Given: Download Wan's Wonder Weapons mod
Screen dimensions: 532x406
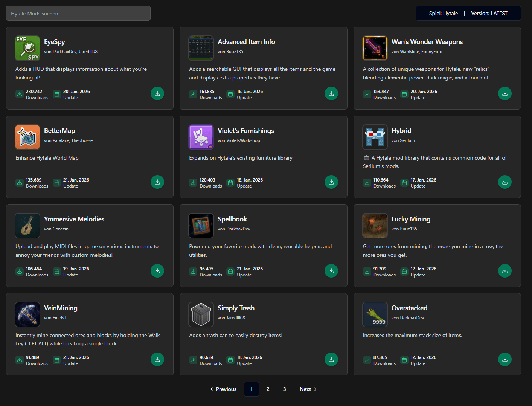Looking at the screenshot, I should click(505, 93).
